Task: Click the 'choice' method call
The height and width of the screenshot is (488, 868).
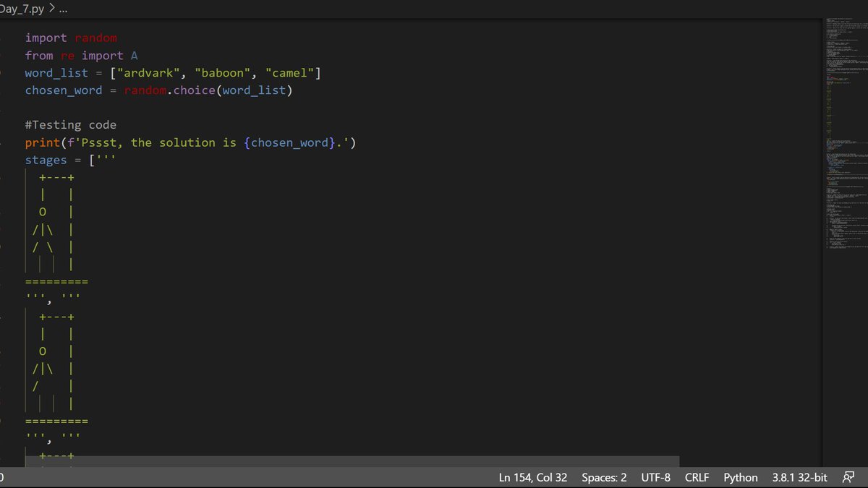Action: tap(195, 90)
